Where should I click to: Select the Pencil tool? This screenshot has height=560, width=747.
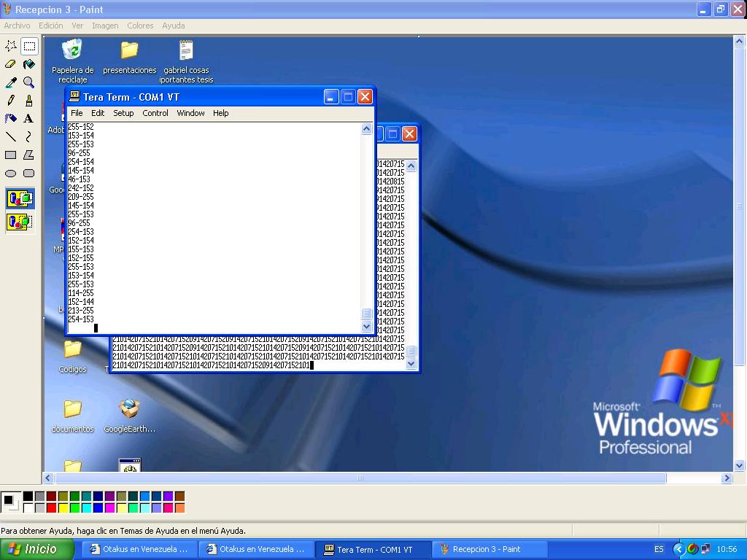11,101
